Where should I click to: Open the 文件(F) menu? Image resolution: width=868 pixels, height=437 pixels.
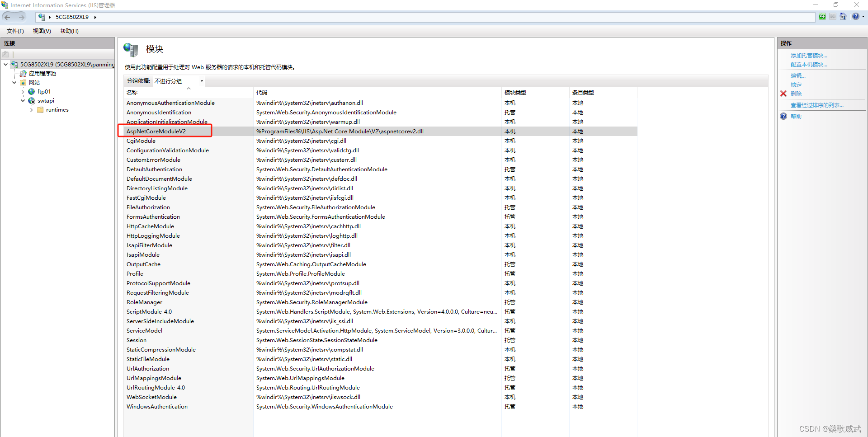pyautogui.click(x=15, y=31)
